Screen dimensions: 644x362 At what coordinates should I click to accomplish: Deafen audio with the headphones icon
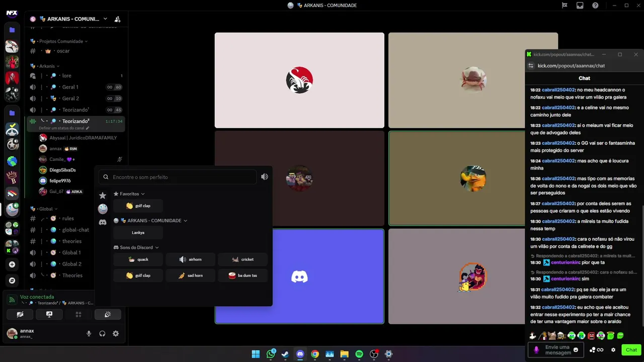(102, 333)
